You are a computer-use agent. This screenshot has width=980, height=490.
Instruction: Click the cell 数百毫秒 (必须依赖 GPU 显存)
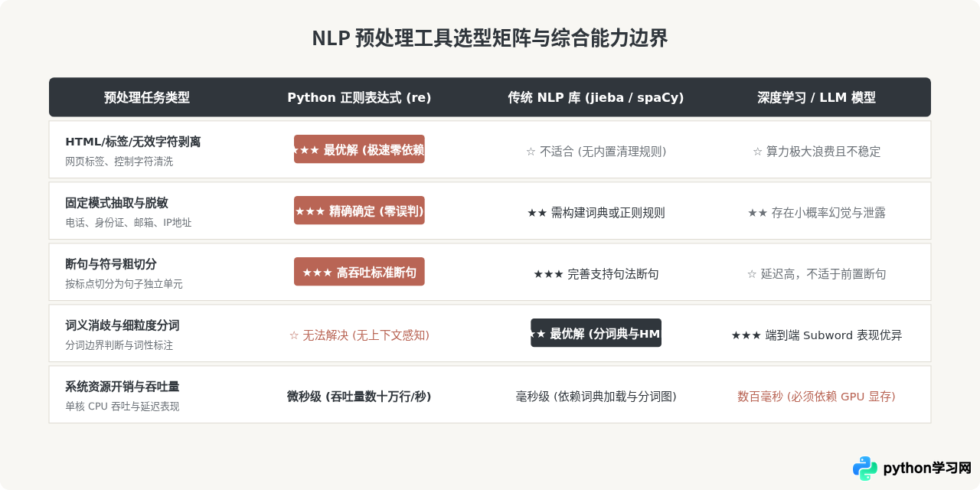[816, 397]
